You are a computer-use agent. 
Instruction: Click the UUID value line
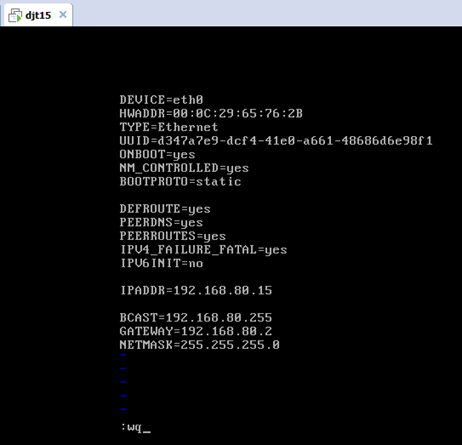[276, 141]
